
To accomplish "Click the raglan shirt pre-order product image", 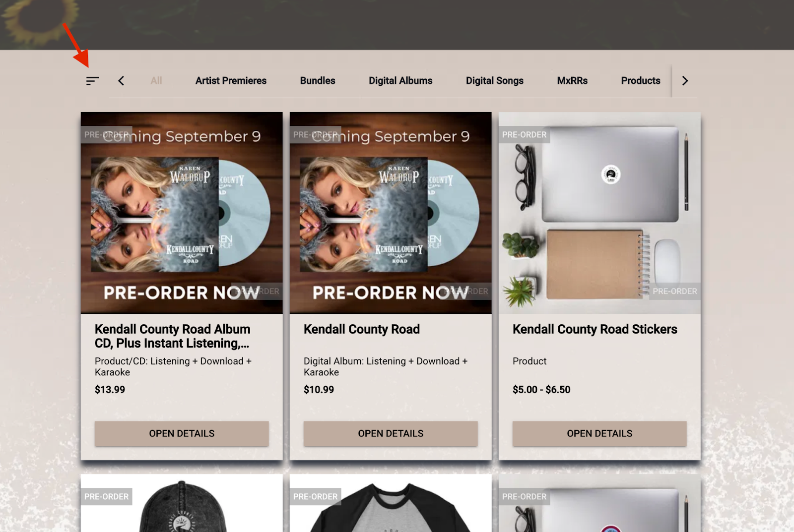I will pyautogui.click(x=391, y=503).
